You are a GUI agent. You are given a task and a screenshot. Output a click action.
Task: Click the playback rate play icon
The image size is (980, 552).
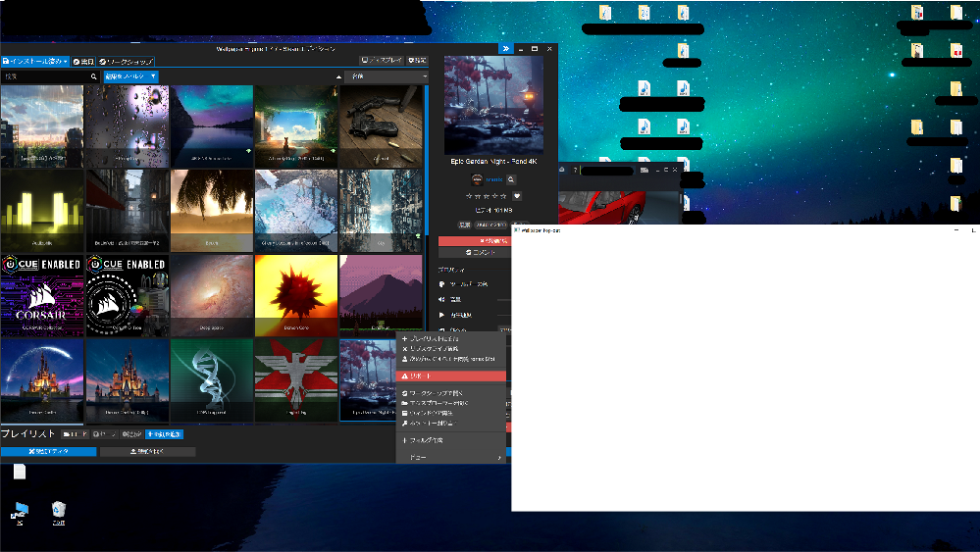coord(441,316)
